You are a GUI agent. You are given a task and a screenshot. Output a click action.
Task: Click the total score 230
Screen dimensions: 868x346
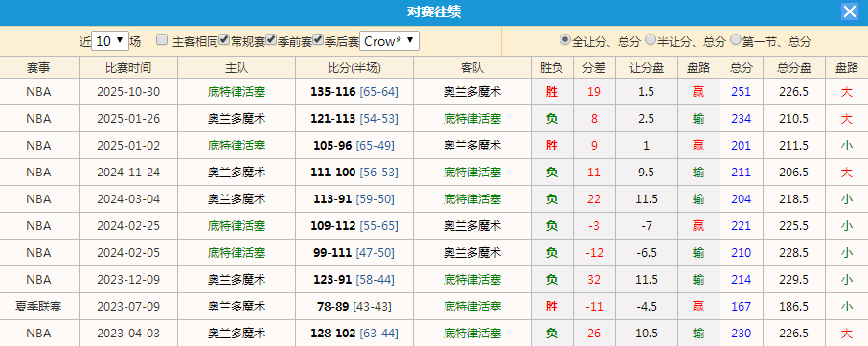coord(742,334)
